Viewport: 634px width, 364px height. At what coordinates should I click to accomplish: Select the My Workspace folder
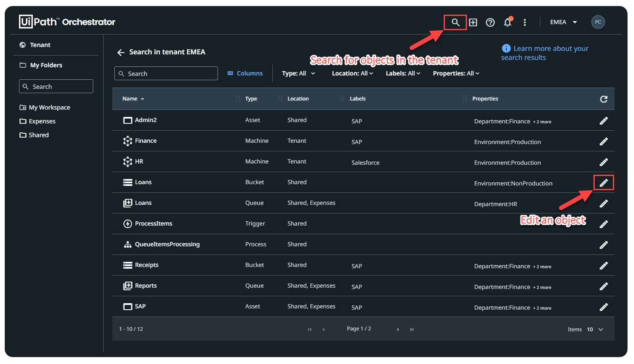tap(45, 107)
